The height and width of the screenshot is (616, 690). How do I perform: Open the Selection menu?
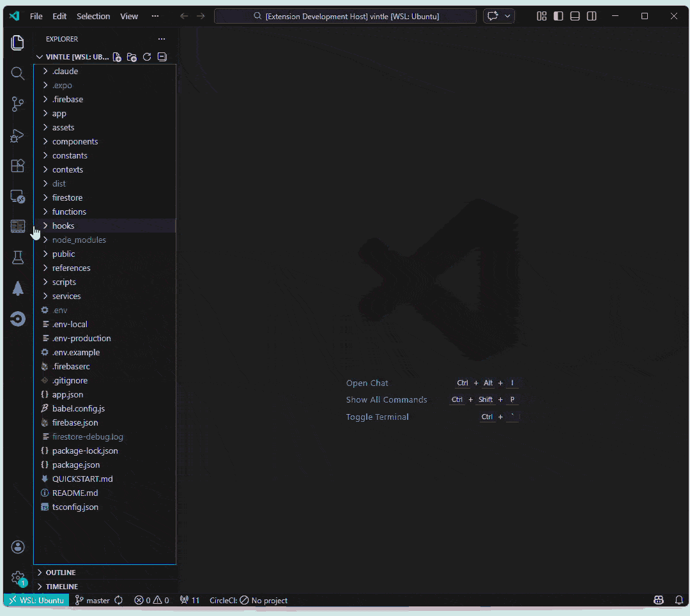click(x=93, y=16)
